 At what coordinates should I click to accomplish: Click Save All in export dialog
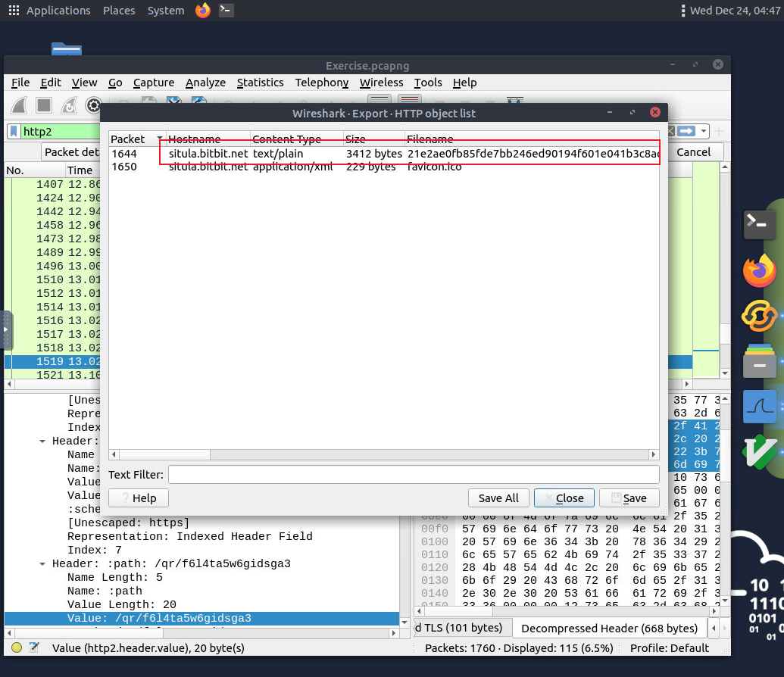click(x=498, y=498)
